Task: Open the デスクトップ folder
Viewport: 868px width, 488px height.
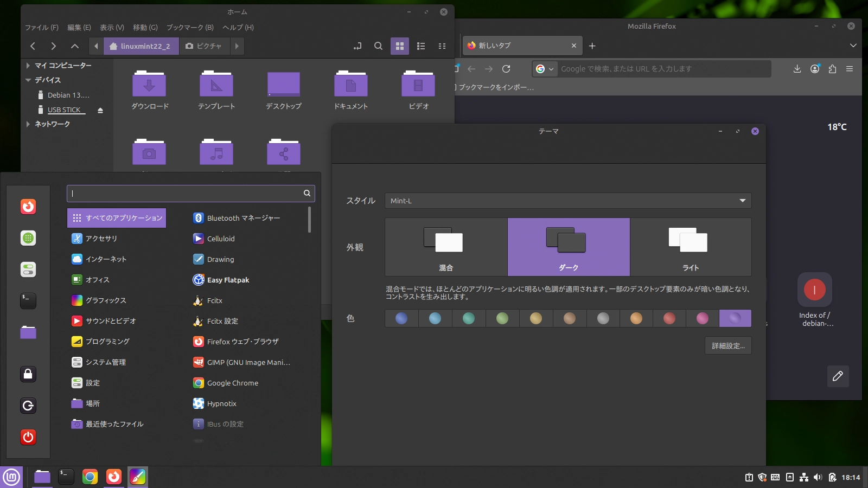Action: point(284,90)
